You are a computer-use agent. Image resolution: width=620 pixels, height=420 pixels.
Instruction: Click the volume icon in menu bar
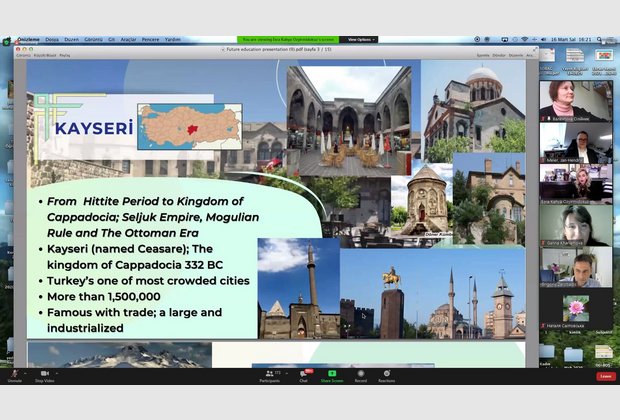click(543, 40)
